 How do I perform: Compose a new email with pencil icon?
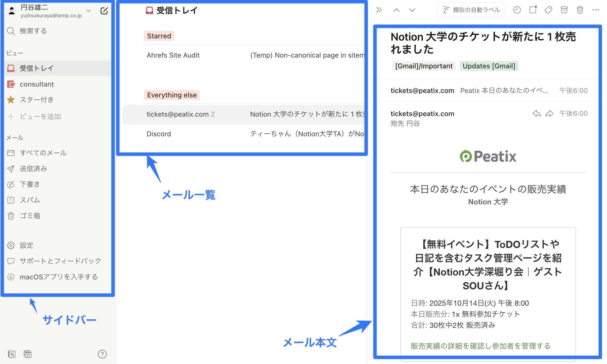104,11
